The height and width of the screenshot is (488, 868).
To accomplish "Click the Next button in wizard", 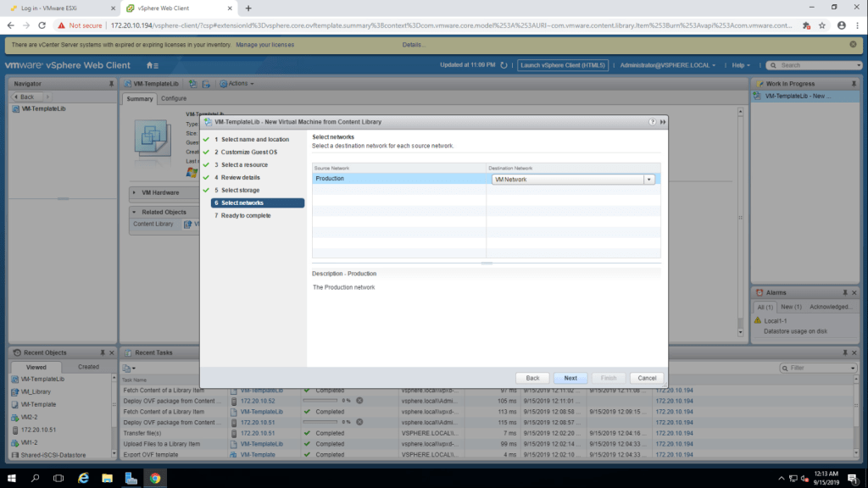I will coord(570,378).
